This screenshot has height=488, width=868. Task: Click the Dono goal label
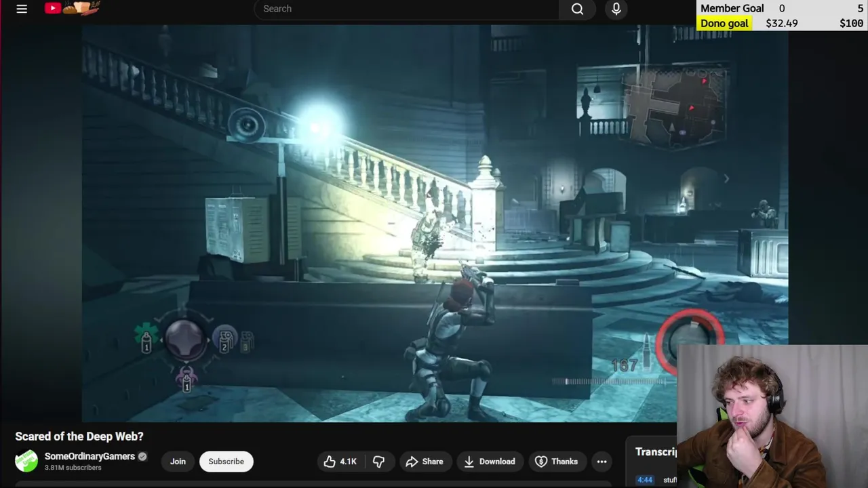pos(724,23)
